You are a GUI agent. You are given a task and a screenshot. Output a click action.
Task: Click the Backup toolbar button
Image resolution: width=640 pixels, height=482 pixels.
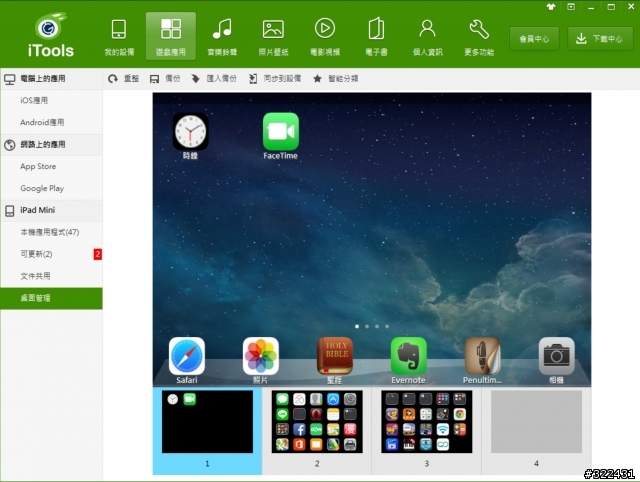point(165,79)
